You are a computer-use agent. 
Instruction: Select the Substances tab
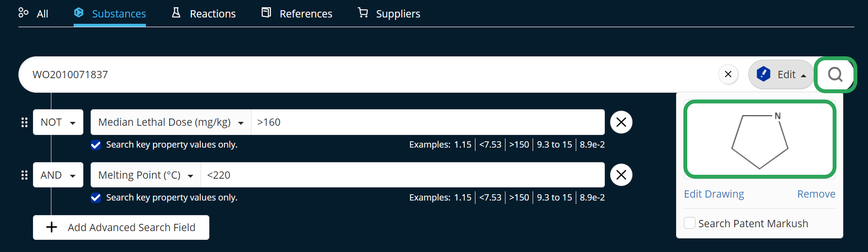(110, 14)
